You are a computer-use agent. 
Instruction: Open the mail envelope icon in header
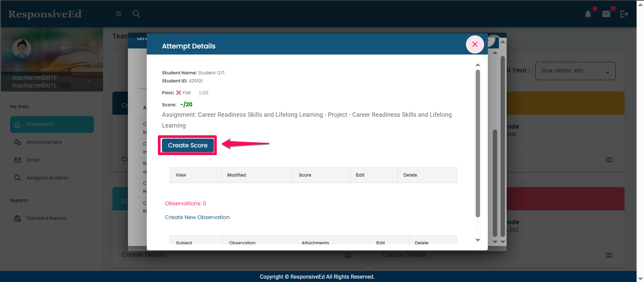(x=606, y=14)
